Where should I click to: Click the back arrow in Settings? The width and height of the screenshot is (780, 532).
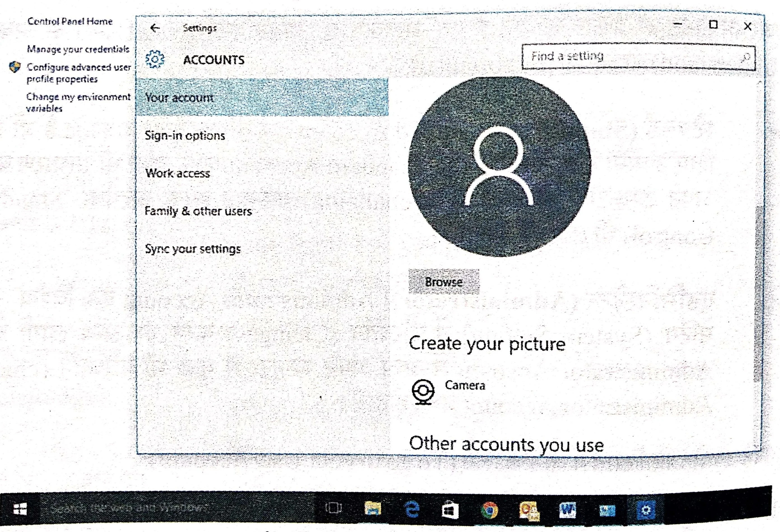[155, 28]
